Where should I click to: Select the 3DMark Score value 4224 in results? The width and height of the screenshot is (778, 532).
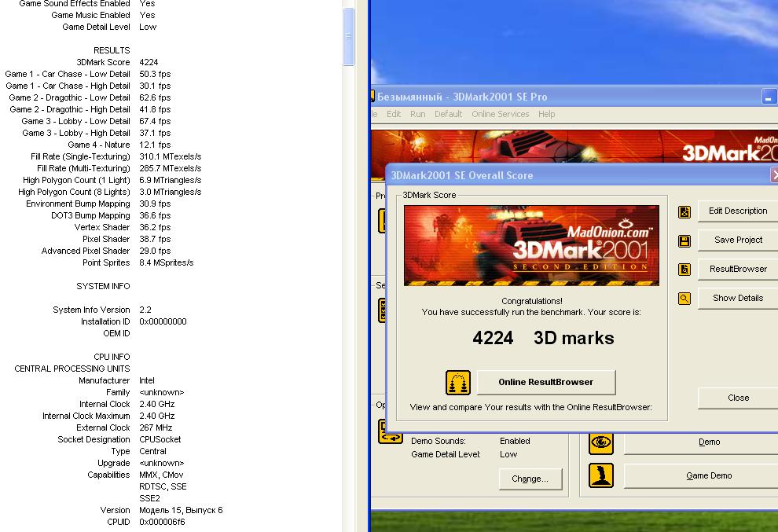(x=149, y=63)
